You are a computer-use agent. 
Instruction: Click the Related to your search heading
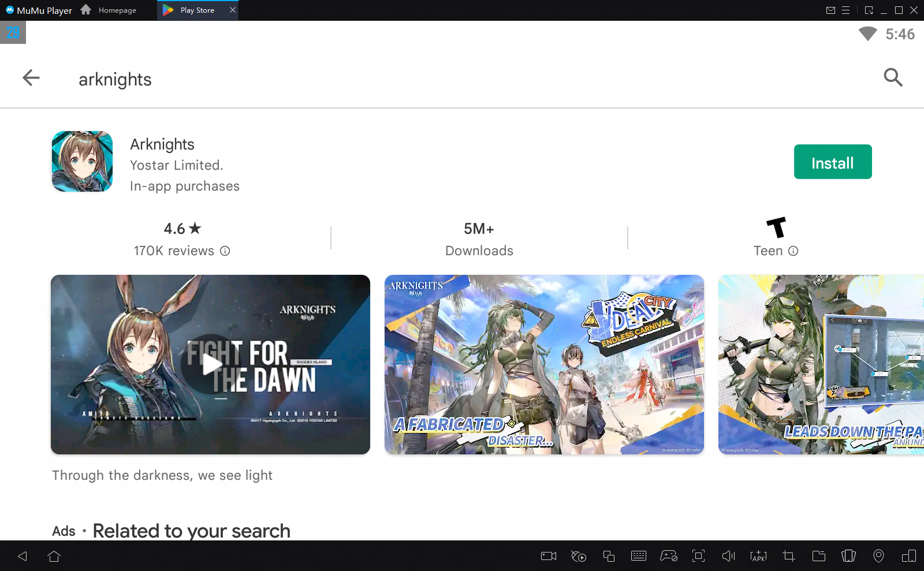click(x=191, y=531)
